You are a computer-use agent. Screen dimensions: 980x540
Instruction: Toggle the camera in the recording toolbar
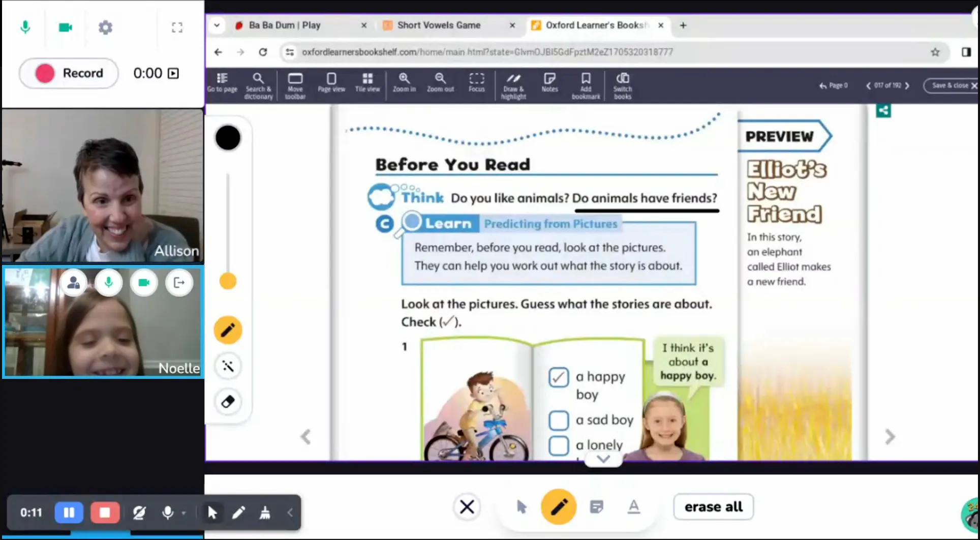139,513
